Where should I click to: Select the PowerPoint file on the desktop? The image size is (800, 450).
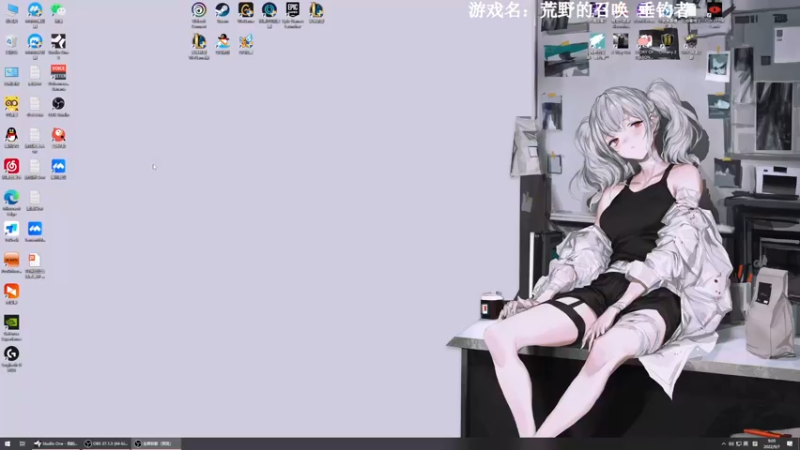tap(35, 265)
